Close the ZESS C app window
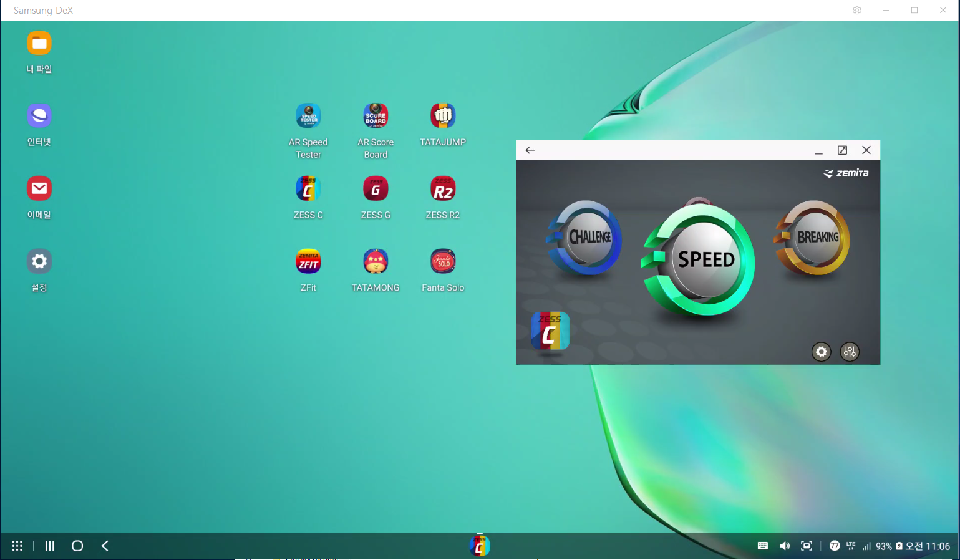This screenshot has width=960, height=560. [866, 150]
